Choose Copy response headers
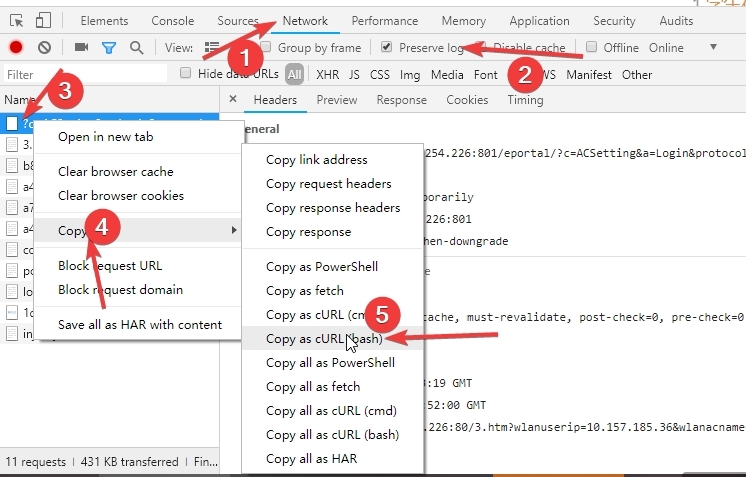 coord(333,208)
